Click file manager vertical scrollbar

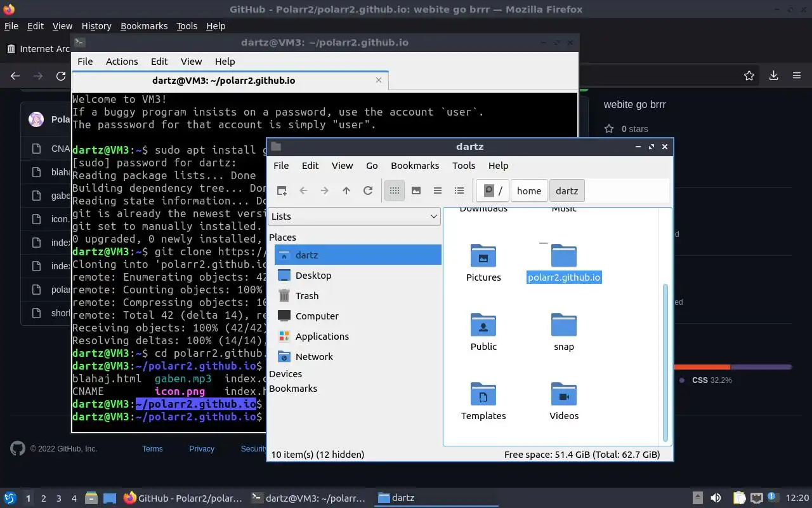pyautogui.click(x=665, y=362)
